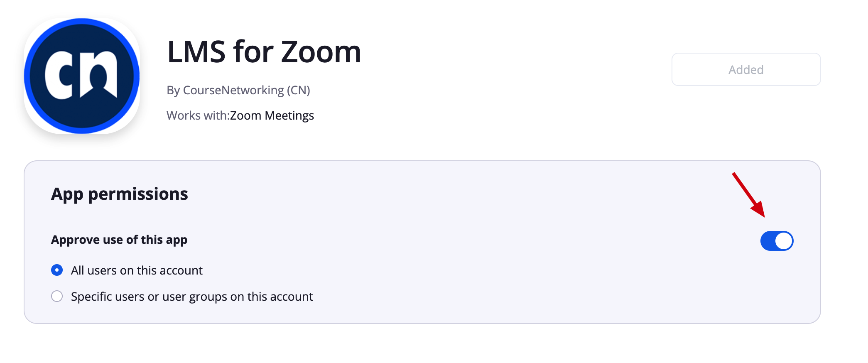
Task: Open the Zoom Meetings link
Action: (x=272, y=115)
